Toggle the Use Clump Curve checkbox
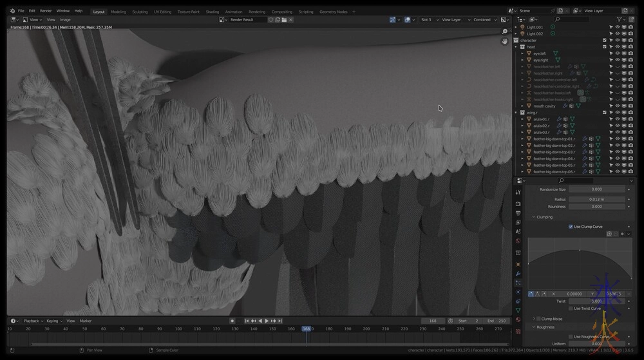 click(x=571, y=227)
